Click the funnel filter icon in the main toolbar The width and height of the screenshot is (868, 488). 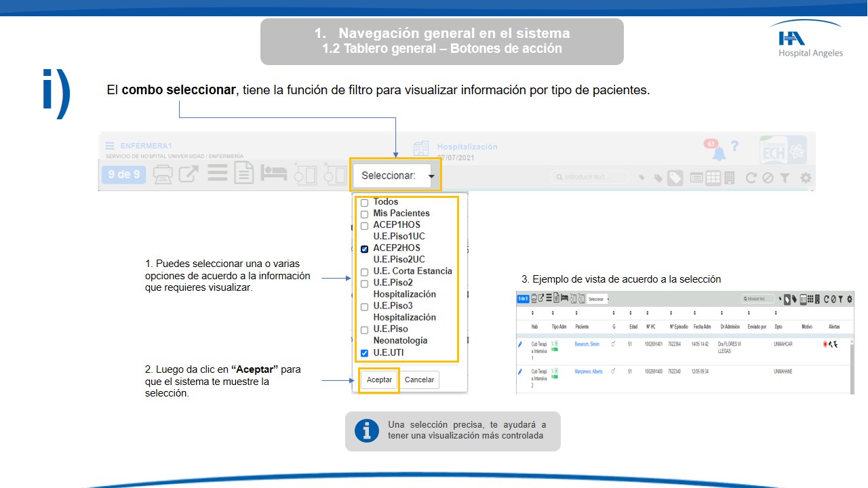(785, 178)
